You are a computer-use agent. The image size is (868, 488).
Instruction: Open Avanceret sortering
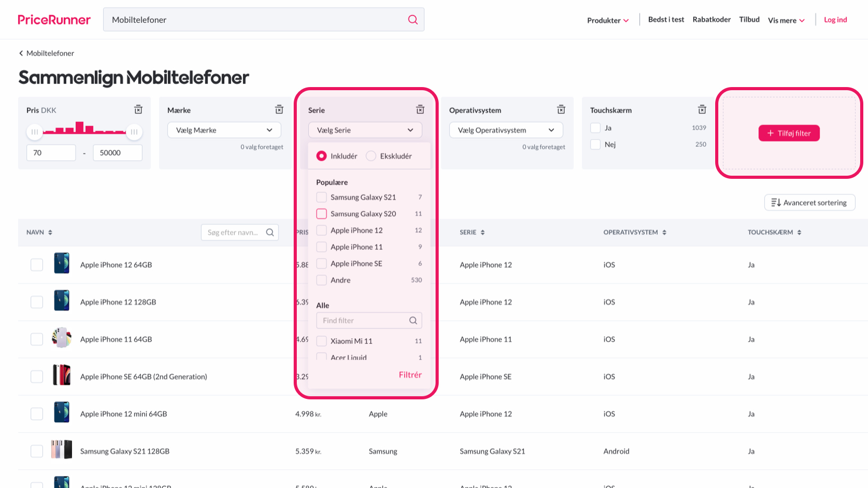(810, 202)
